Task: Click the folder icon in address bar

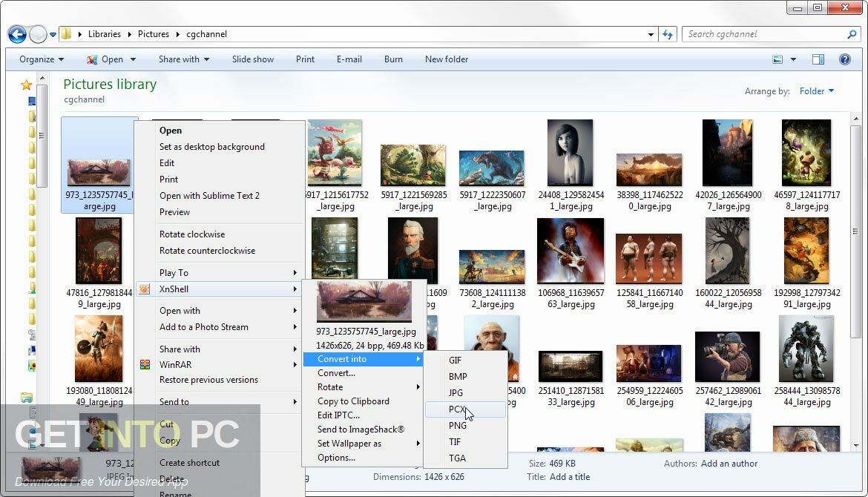Action: click(x=67, y=34)
